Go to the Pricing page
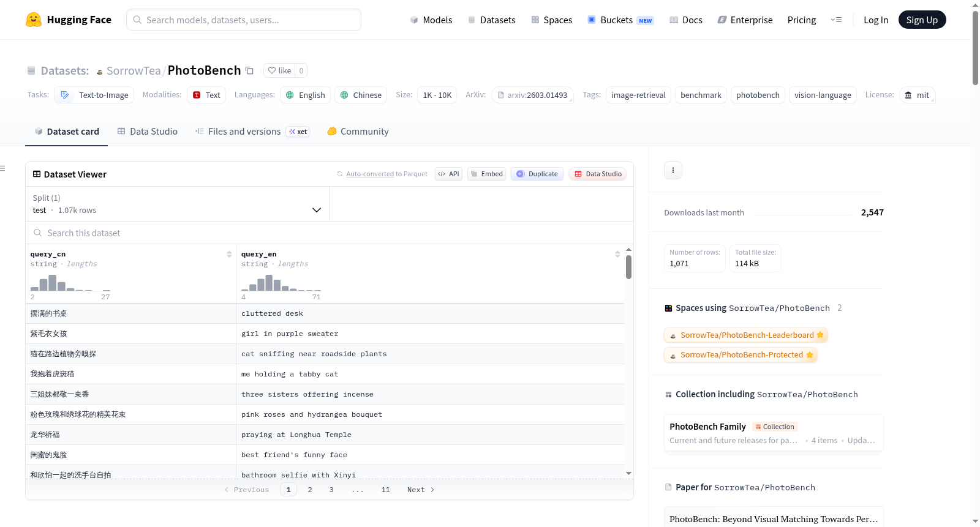 (x=802, y=20)
